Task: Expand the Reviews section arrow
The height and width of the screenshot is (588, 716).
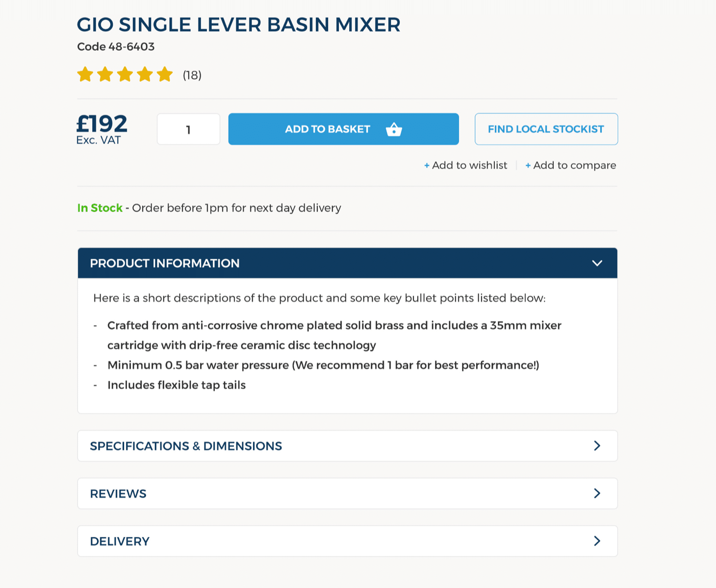Action: point(597,493)
